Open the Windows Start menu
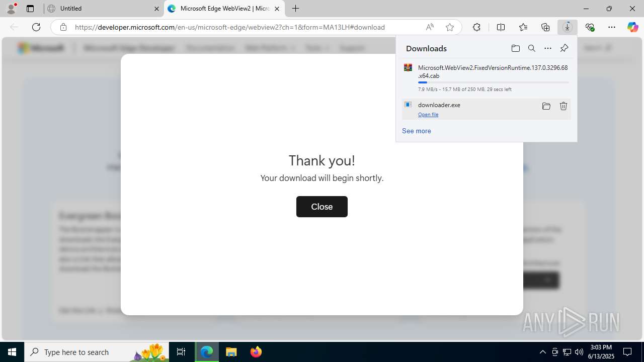This screenshot has width=644, height=362. pos(12,352)
